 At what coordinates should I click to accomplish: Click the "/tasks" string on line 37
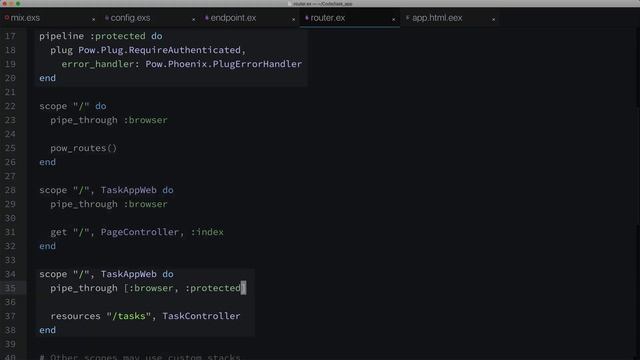[129, 316]
